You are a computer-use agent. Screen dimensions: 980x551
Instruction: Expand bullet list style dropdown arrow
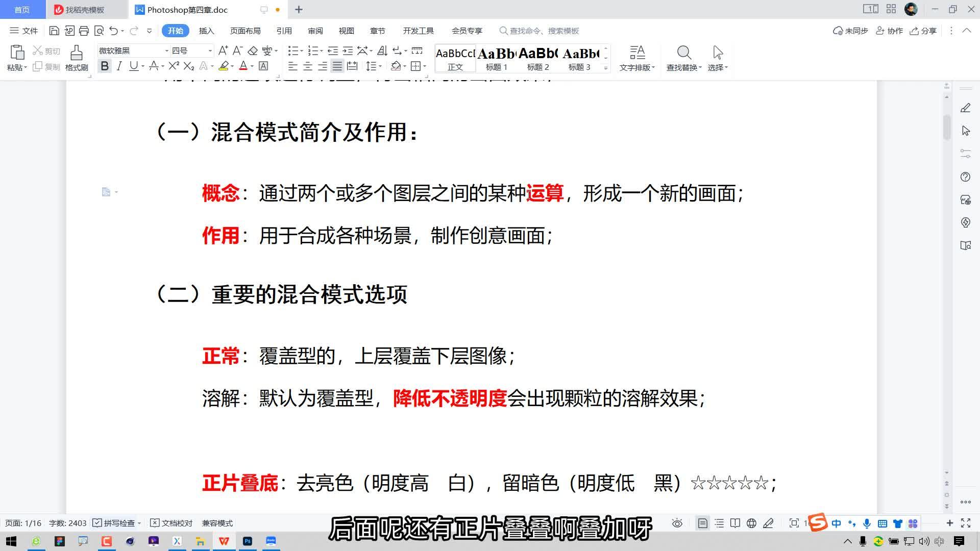coord(302,51)
